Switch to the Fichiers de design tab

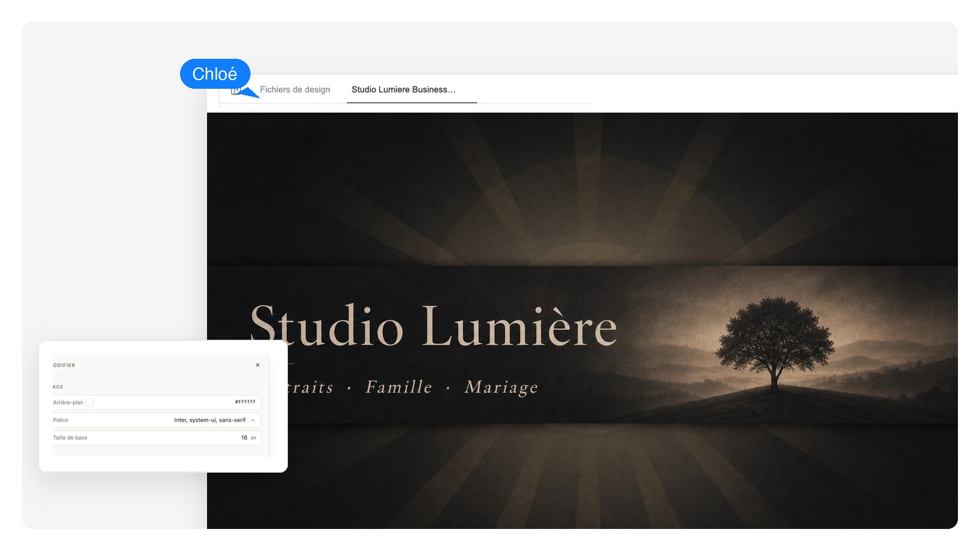tap(295, 89)
